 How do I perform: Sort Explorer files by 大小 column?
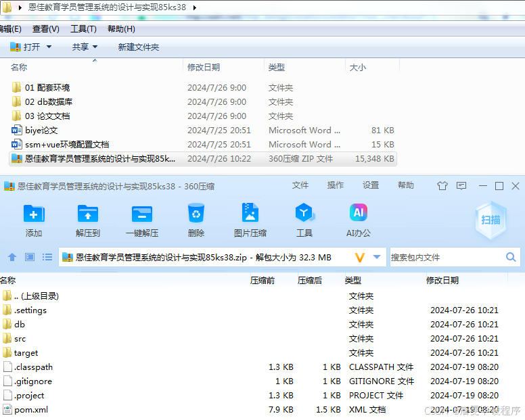pyautogui.click(x=358, y=67)
